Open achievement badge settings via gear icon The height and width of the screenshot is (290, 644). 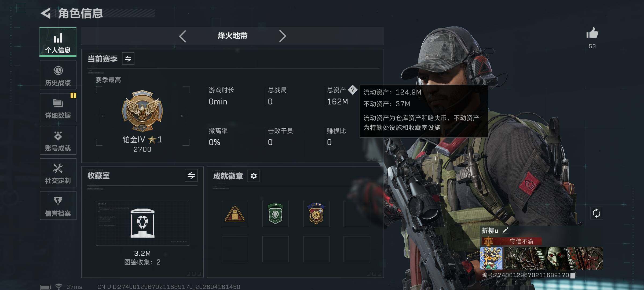[254, 176]
